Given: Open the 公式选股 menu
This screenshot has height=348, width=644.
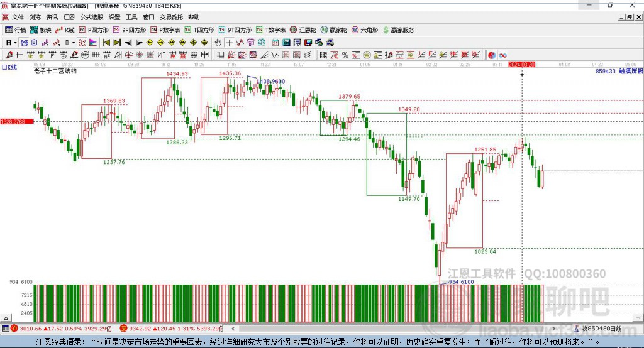Looking at the screenshot, I should [x=92, y=17].
